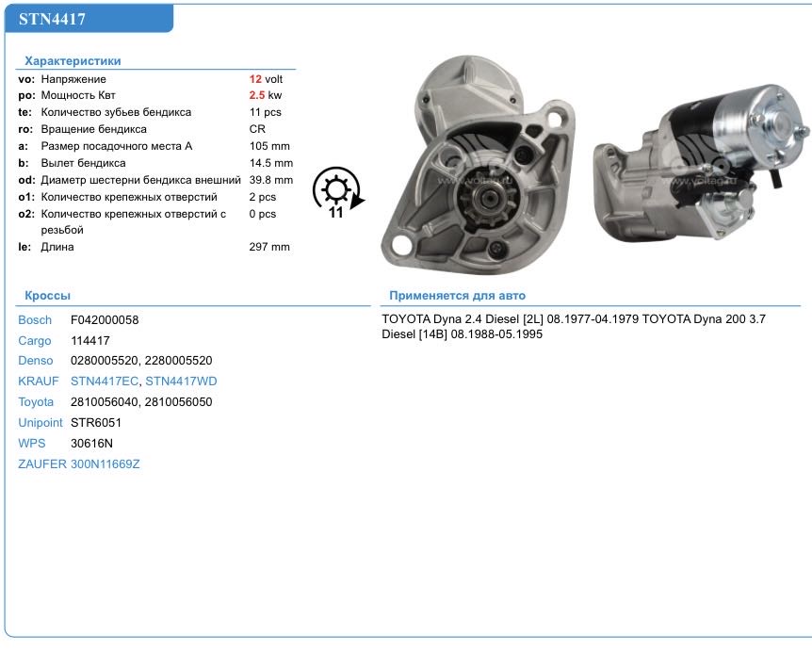Click the WPS brand link
The height and width of the screenshot is (650, 812).
tap(31, 443)
